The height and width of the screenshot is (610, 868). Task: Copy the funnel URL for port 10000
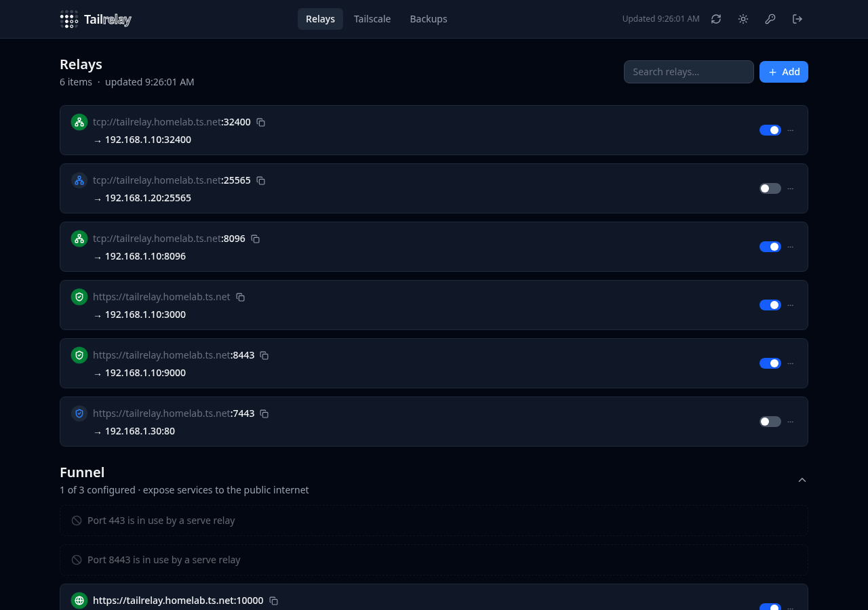coord(274,601)
